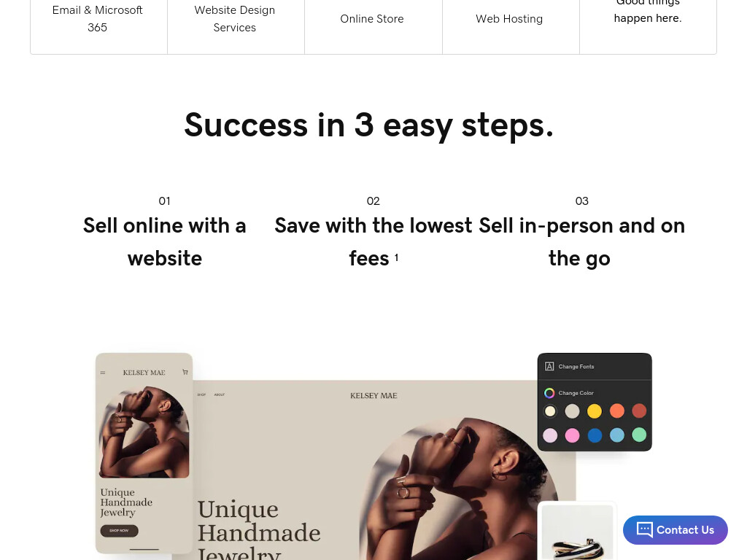Pick the dark blue color swatch

click(595, 435)
